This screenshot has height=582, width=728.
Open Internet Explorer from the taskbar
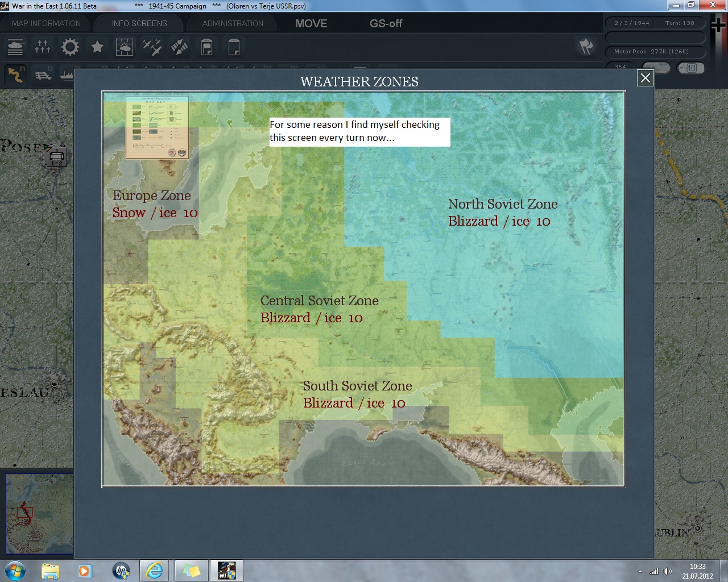coord(155,571)
